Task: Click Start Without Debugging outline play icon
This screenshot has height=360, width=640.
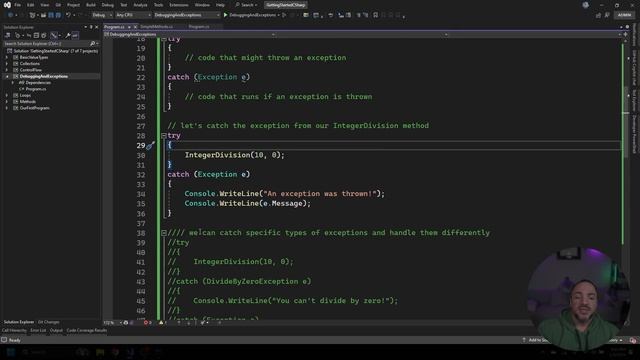Action: [x=284, y=15]
